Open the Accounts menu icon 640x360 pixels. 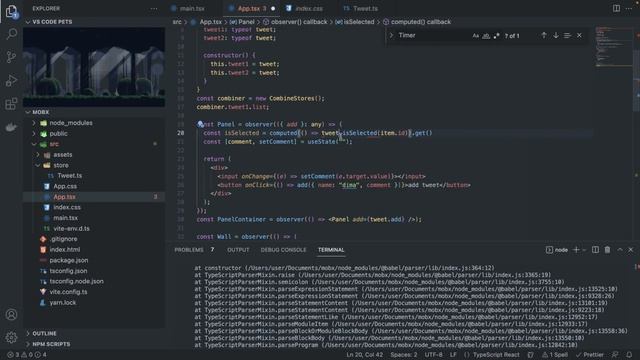pyautogui.click(x=11, y=315)
